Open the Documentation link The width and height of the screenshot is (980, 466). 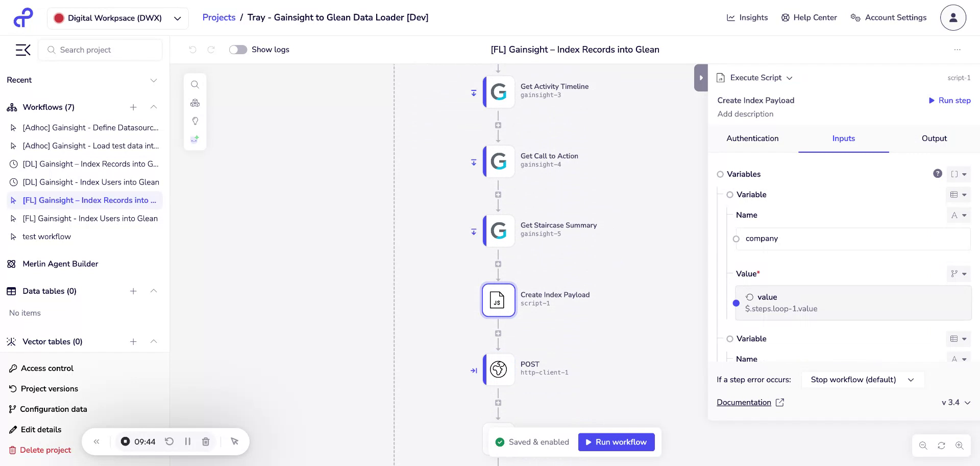click(744, 402)
